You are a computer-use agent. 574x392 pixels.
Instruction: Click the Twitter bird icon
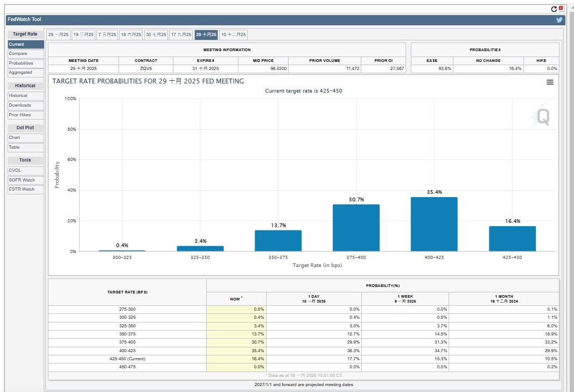(x=559, y=20)
